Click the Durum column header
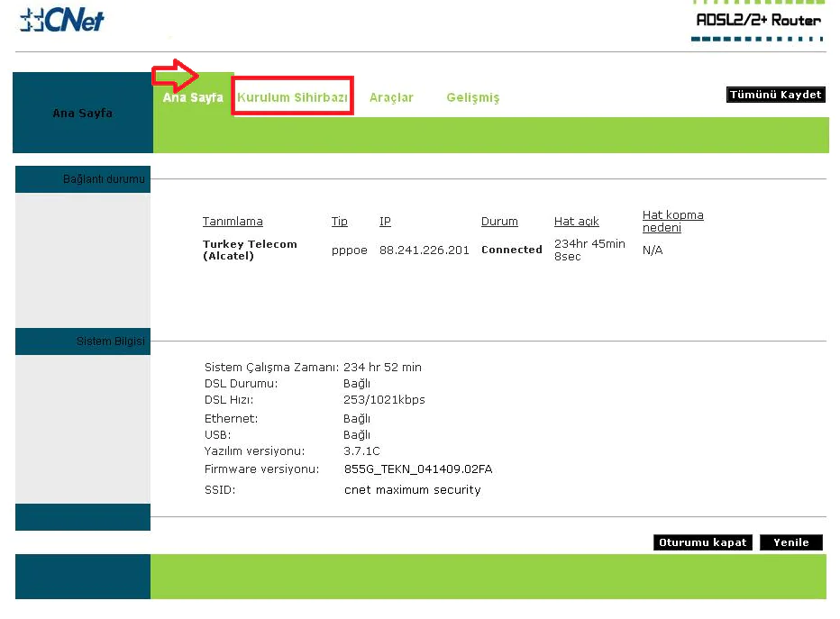 coord(499,221)
